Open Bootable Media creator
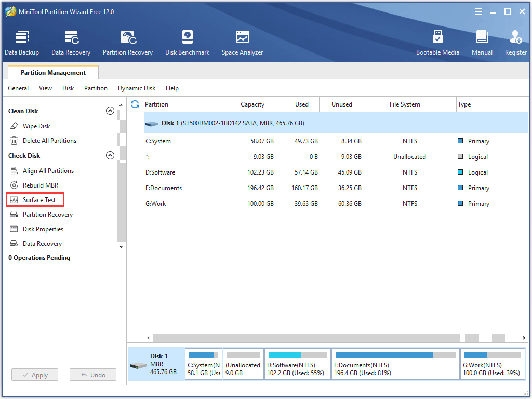 438,42
